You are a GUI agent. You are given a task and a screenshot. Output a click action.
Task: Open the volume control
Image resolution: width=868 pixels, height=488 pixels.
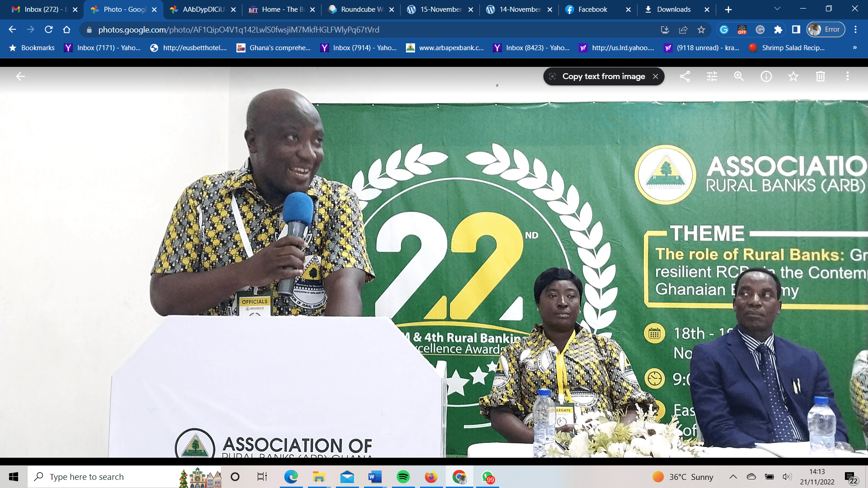pyautogui.click(x=787, y=477)
